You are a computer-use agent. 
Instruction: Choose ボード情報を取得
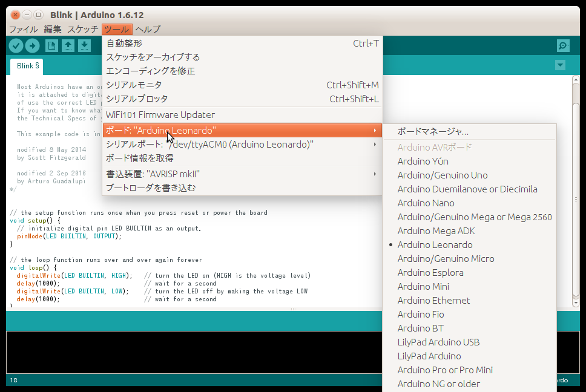click(242, 158)
